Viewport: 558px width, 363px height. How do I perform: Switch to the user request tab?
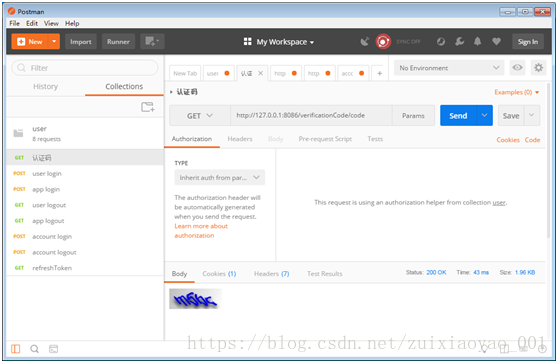(x=218, y=73)
